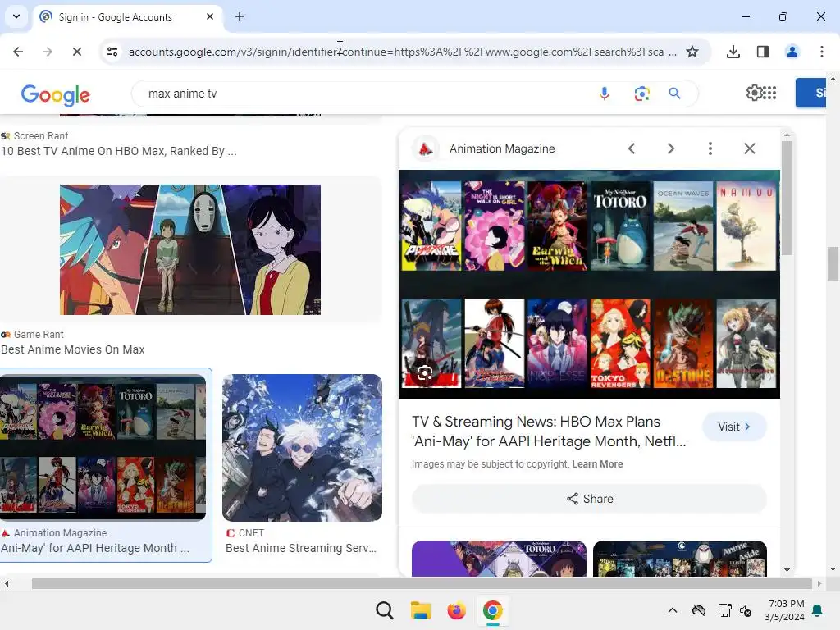
Task: Click the Animation Magazine source icon in preview
Action: (x=426, y=148)
